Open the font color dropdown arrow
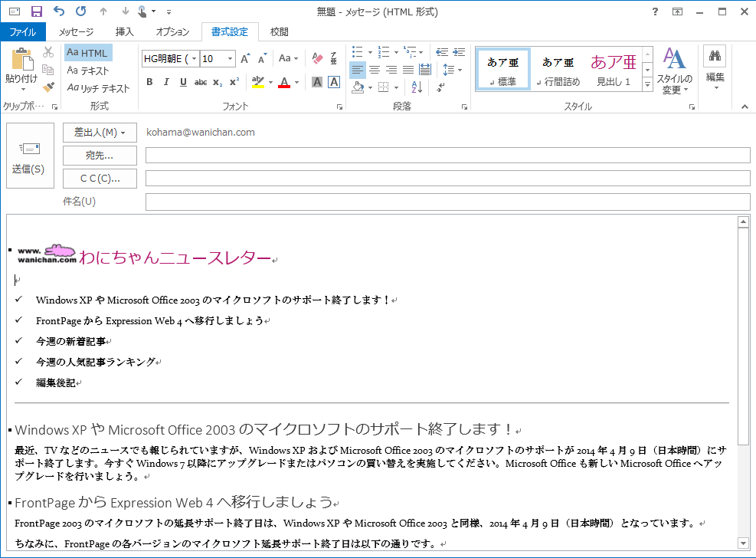The image size is (756, 558). pos(297,83)
